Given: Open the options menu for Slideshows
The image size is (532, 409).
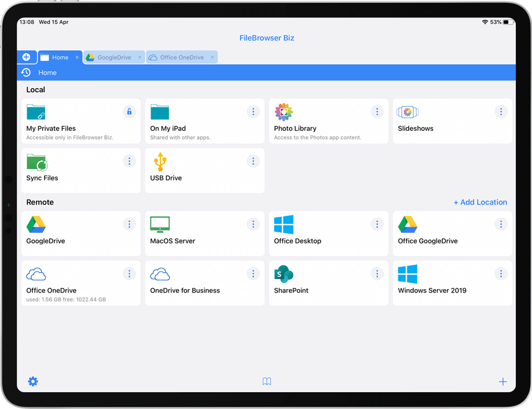Looking at the screenshot, I should pyautogui.click(x=501, y=112).
